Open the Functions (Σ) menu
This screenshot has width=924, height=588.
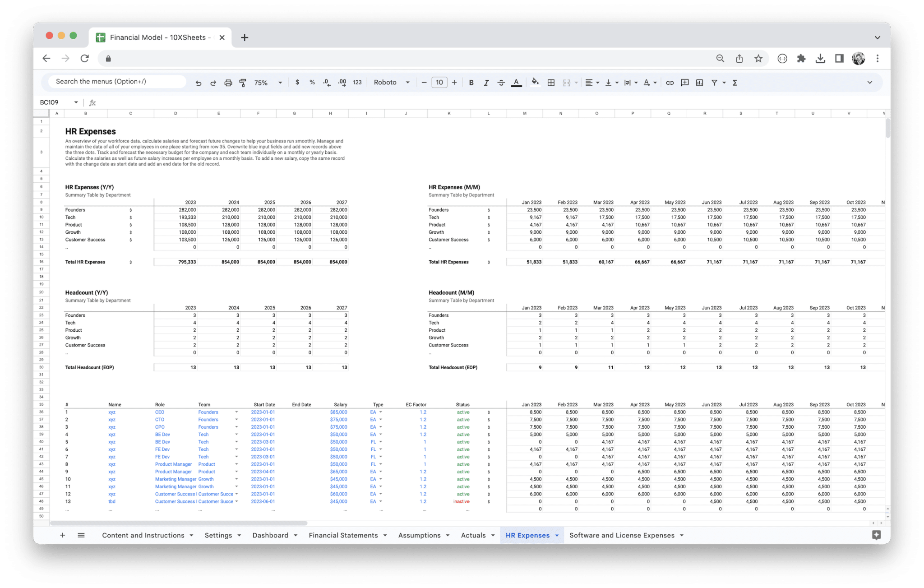[735, 82]
